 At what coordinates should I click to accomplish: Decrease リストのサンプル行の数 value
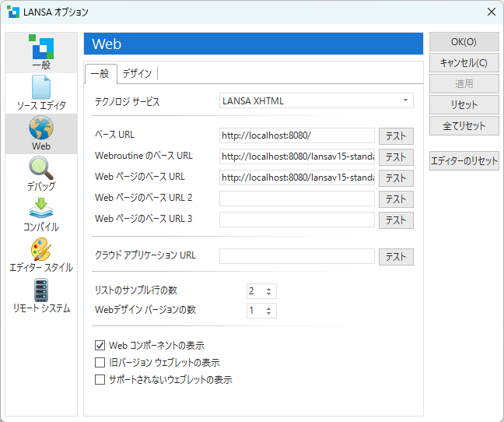click(268, 294)
